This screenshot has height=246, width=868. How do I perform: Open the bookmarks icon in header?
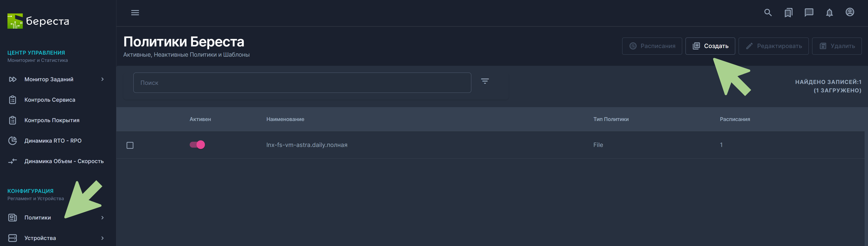788,13
